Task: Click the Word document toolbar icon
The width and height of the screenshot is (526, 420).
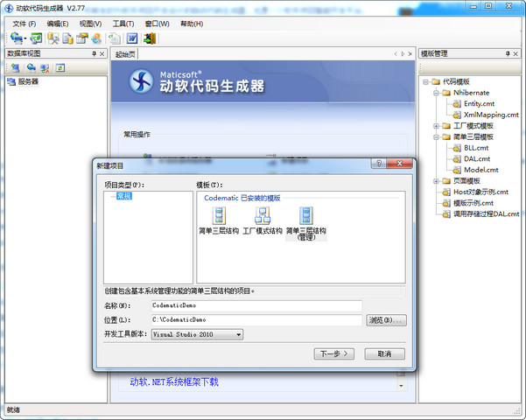Action: (x=132, y=38)
